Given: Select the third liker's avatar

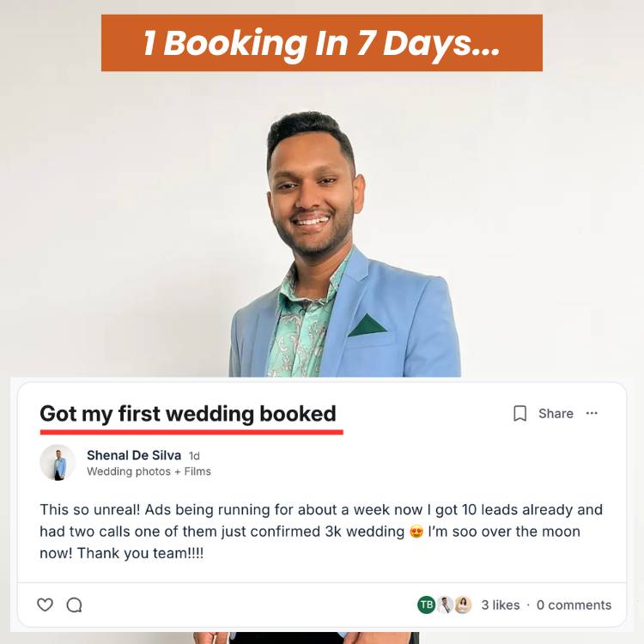Looking at the screenshot, I should click(x=463, y=605).
